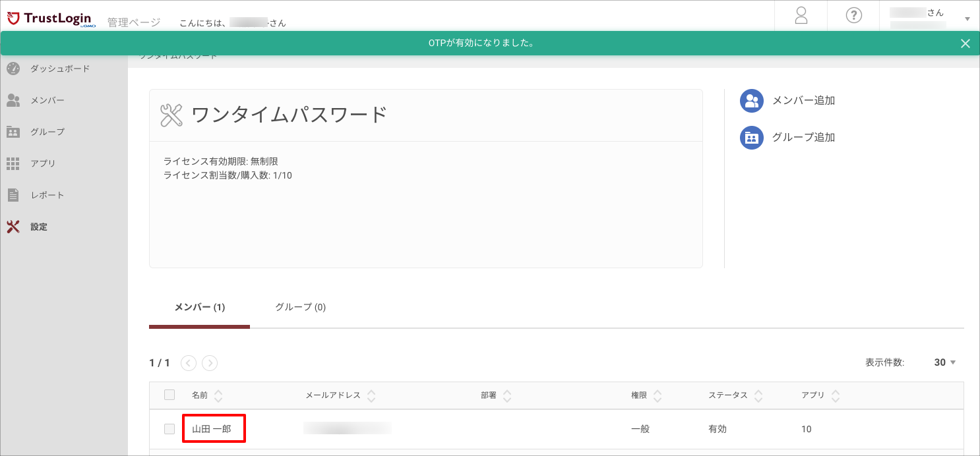Open member details by clicking 山田 一郎

click(213, 428)
